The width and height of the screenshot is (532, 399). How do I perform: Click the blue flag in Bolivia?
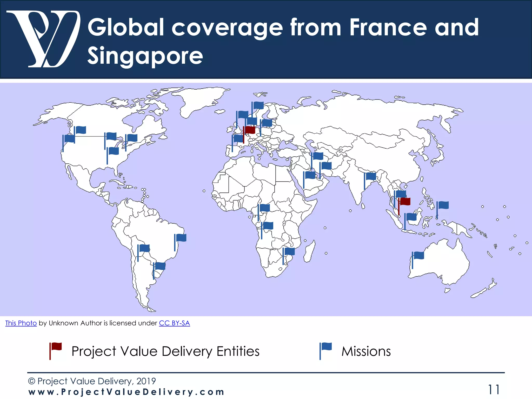[x=144, y=253]
